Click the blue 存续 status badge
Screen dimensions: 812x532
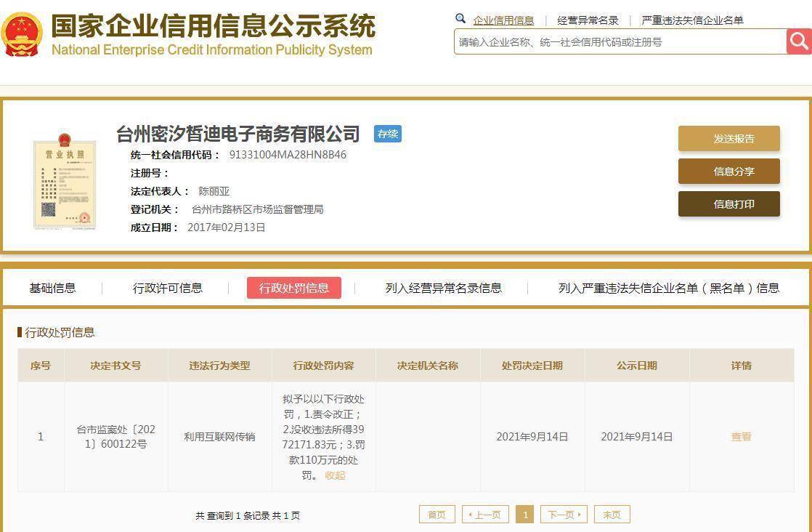click(x=387, y=134)
